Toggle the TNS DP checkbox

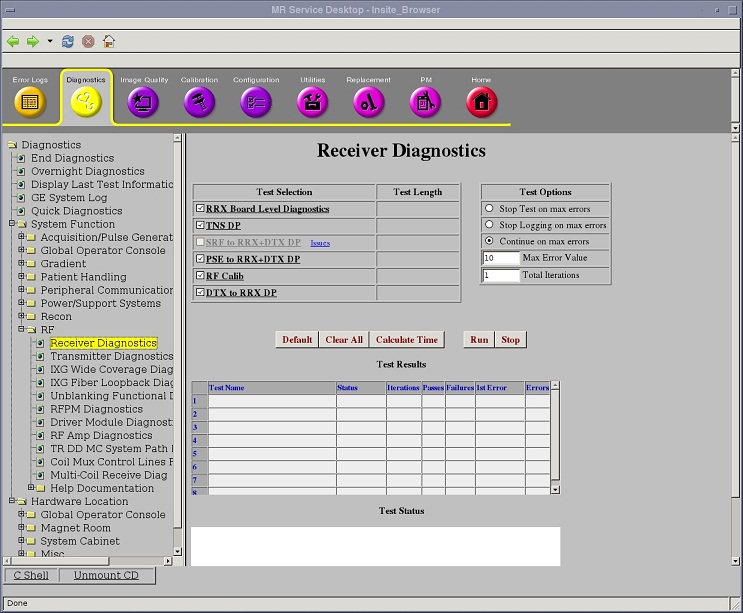tap(200, 226)
